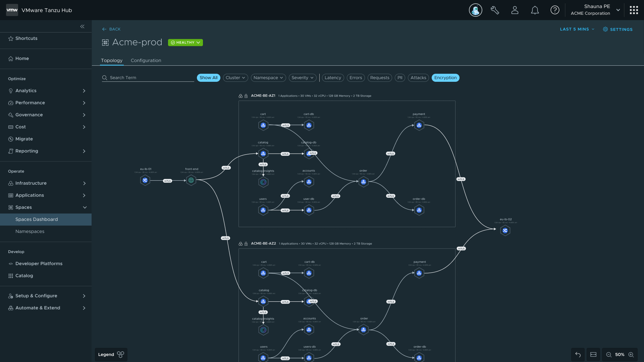Click the ACME-BE-AZ1 cluster title
The height and width of the screenshot is (362, 644).
pos(263,96)
